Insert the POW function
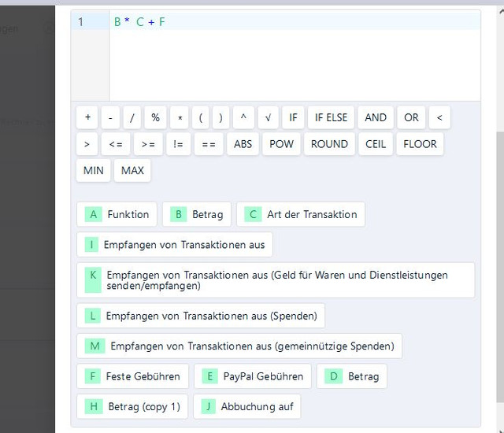The image size is (504, 433). pyautogui.click(x=282, y=144)
